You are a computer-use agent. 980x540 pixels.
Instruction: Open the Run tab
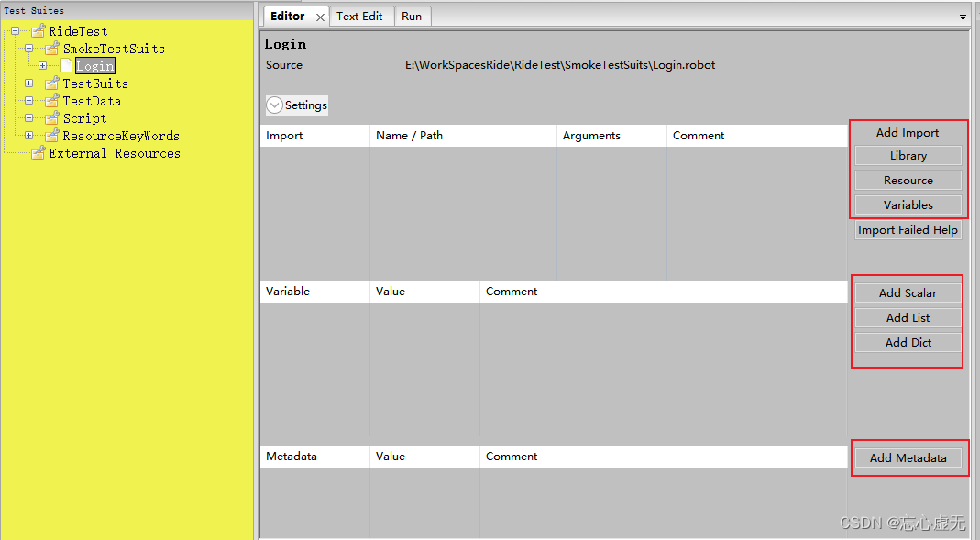[412, 16]
